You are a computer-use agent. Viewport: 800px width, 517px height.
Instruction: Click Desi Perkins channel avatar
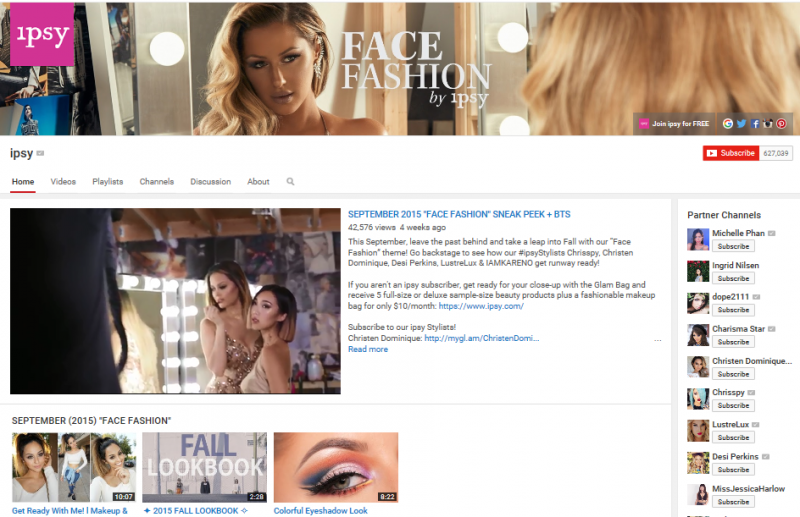(x=697, y=463)
